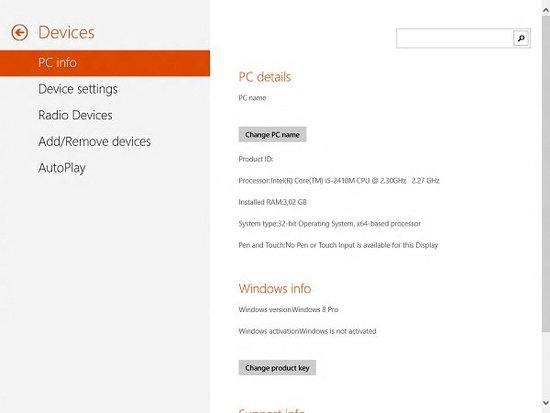The width and height of the screenshot is (550, 413).
Task: Go to the Radio Devices section
Action: [x=75, y=115]
